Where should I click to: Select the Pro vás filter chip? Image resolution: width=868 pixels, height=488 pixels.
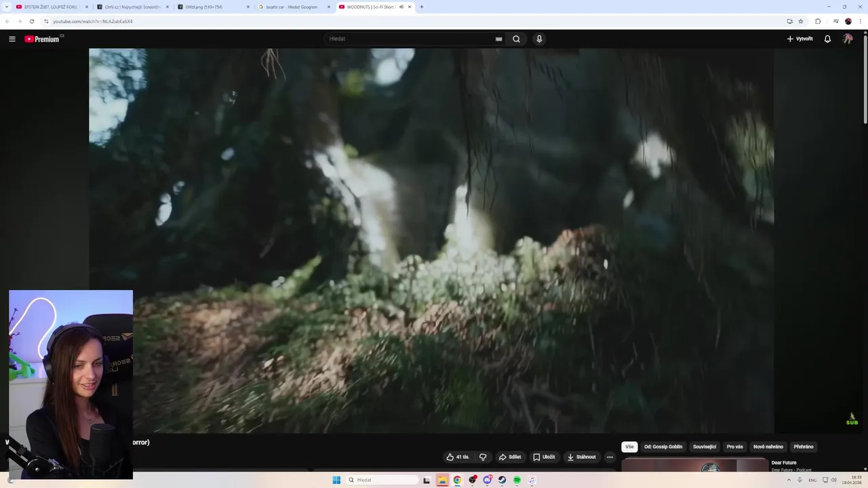pos(734,447)
